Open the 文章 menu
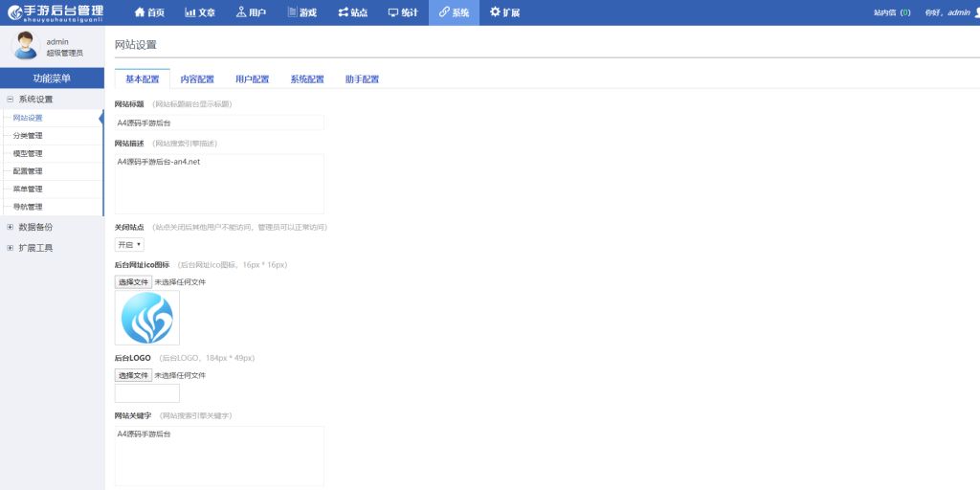Screen dimensions: 980x490 pyautogui.click(x=201, y=12)
